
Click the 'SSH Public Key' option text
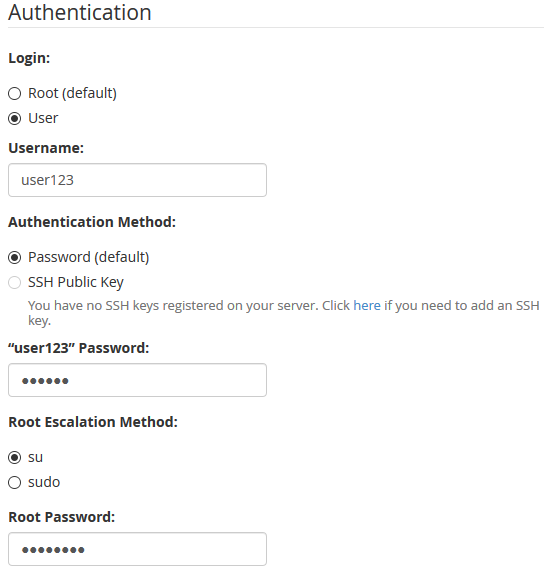click(x=76, y=282)
